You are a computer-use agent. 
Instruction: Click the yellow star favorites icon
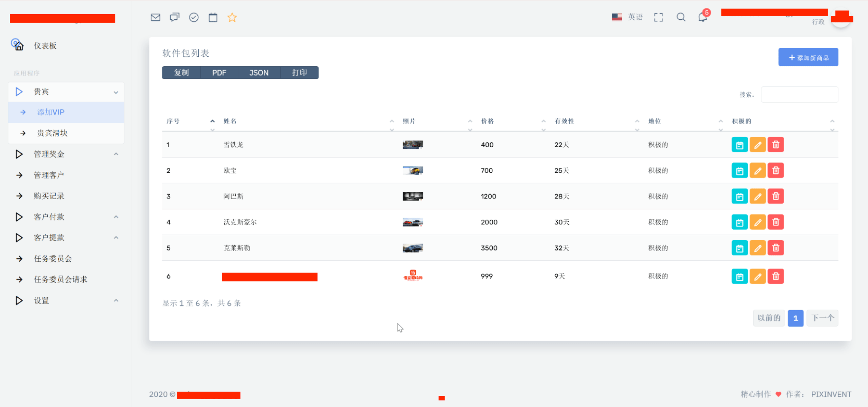tap(232, 17)
